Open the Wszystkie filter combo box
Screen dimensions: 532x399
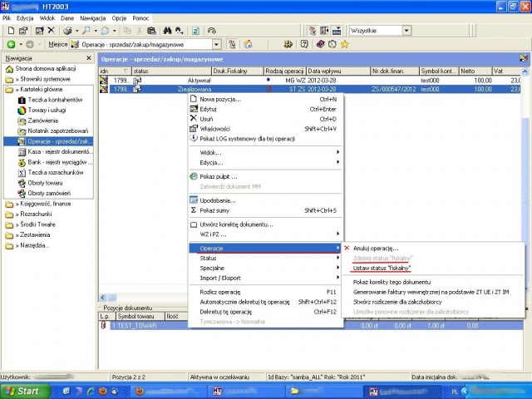(x=406, y=31)
